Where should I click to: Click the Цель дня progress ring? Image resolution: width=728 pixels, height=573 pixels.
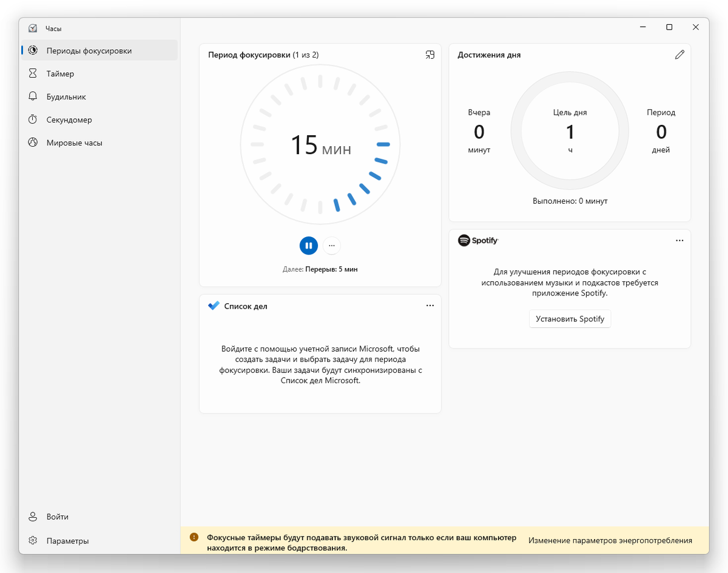570,131
